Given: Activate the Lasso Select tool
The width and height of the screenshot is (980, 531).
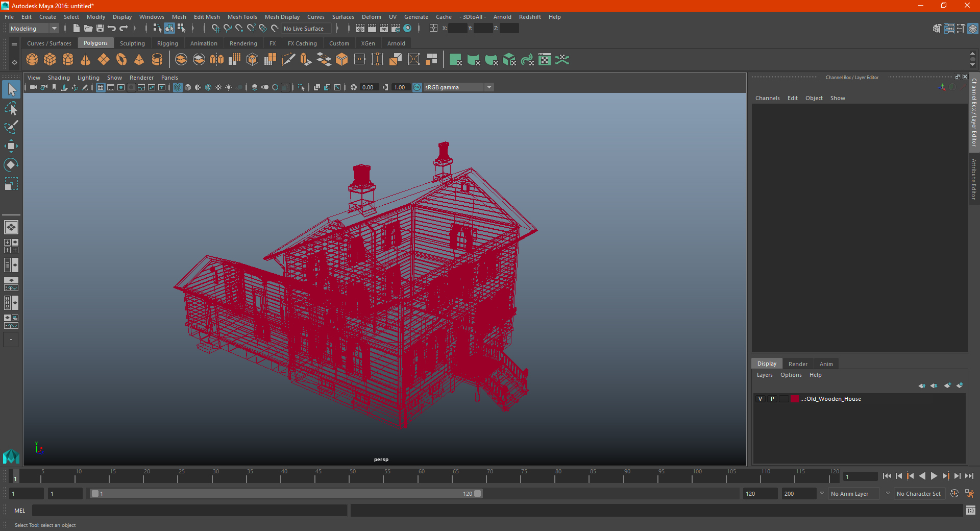Looking at the screenshot, I should [11, 109].
